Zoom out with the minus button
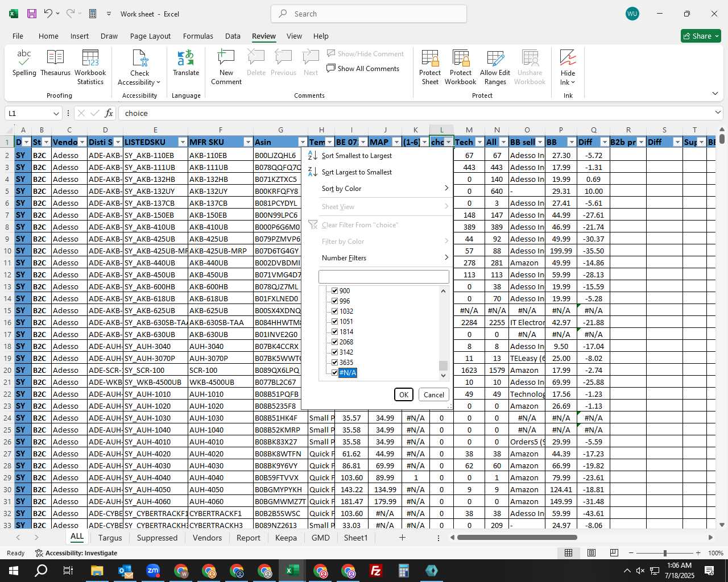Image resolution: width=728 pixels, height=582 pixels. tap(631, 553)
